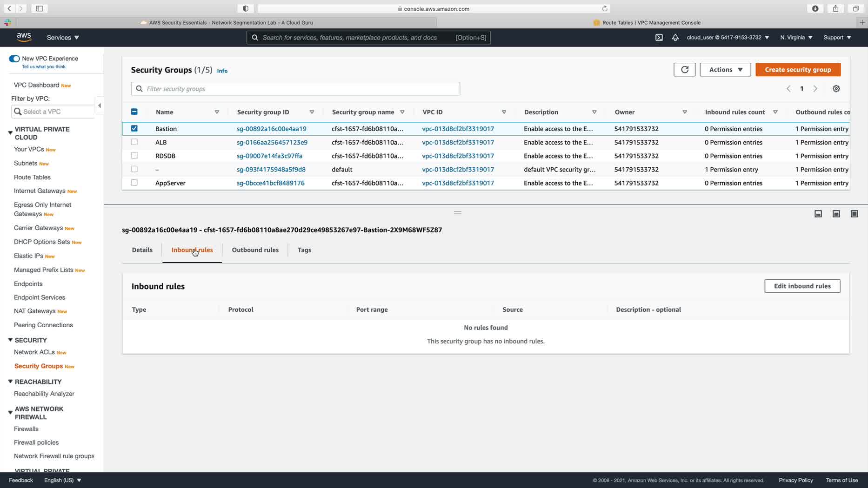Check the AppServer security group row
The height and width of the screenshot is (488, 868).
pos(134,183)
